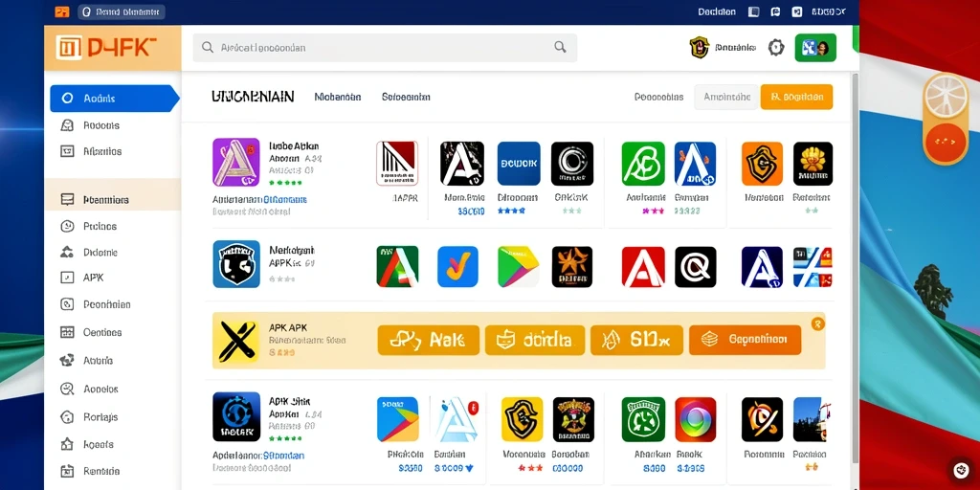
Task: Open the purple triangle A app icon
Action: click(x=235, y=162)
